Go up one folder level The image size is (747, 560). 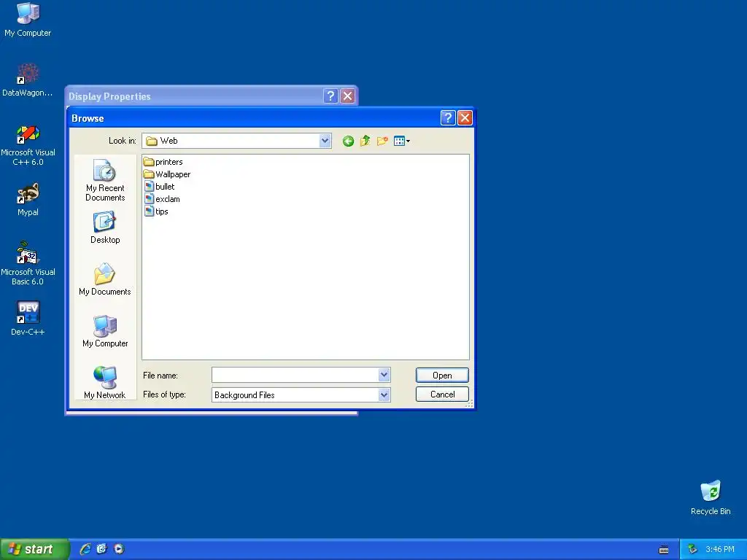pos(365,141)
